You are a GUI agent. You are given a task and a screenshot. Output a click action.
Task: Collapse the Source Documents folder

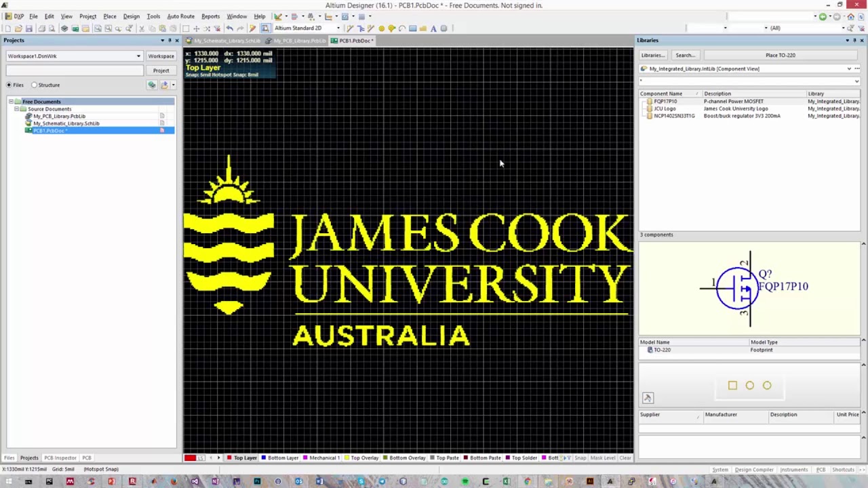tap(16, 109)
